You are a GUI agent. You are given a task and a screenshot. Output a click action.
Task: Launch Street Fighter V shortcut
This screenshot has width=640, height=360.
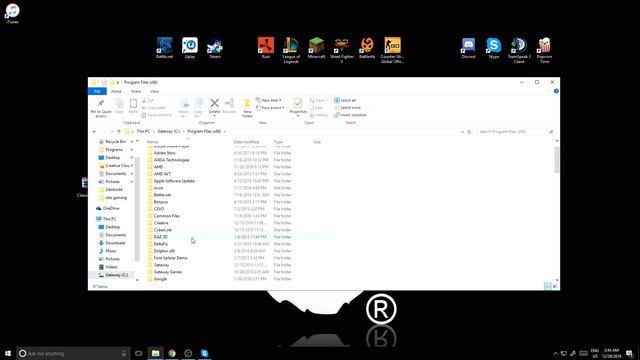[342, 50]
